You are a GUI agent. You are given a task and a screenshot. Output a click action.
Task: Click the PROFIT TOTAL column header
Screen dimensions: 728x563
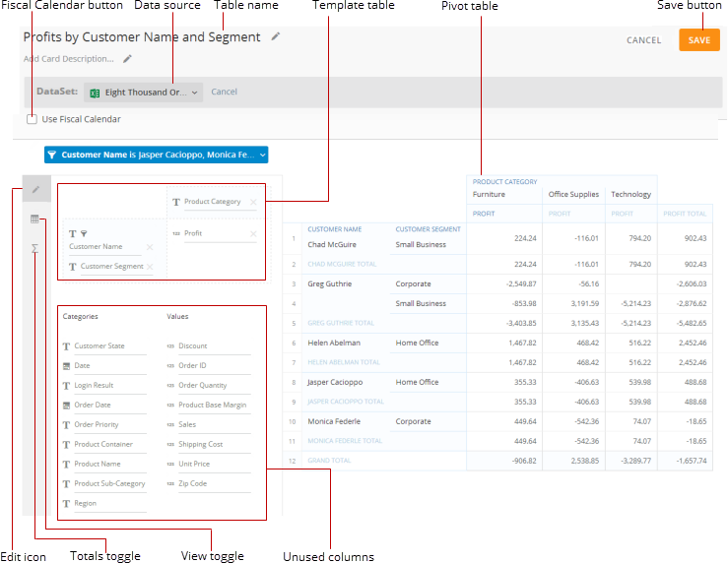pos(685,214)
